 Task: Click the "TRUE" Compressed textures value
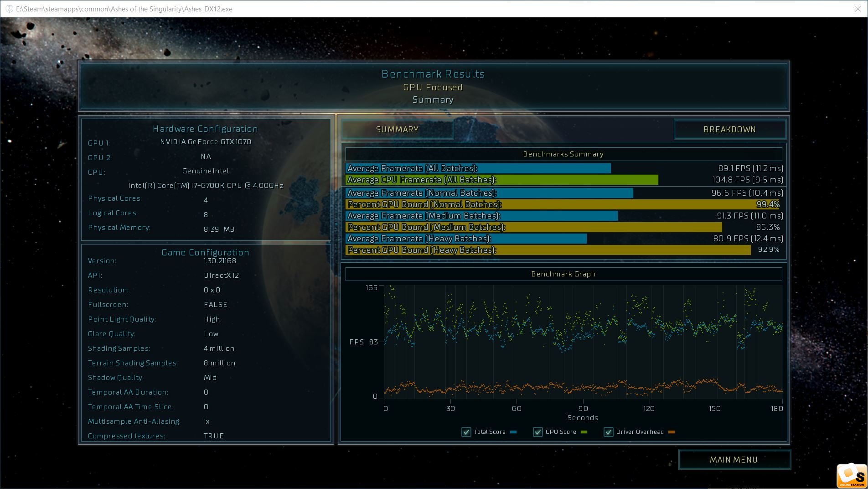(214, 436)
